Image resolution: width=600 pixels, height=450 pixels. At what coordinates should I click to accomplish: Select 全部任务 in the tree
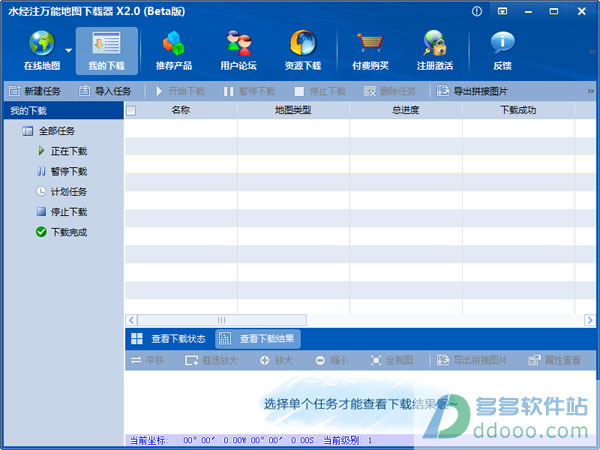tap(49, 131)
